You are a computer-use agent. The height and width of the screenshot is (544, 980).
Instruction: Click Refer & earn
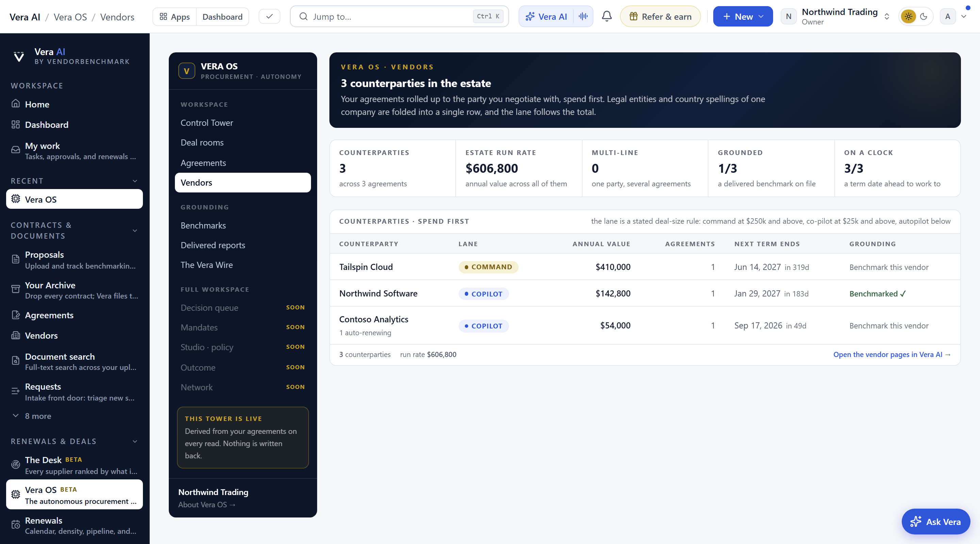tap(660, 16)
